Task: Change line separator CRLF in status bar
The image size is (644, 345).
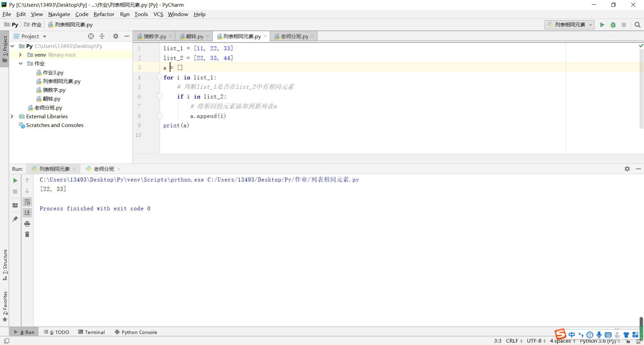Action: [514, 341]
